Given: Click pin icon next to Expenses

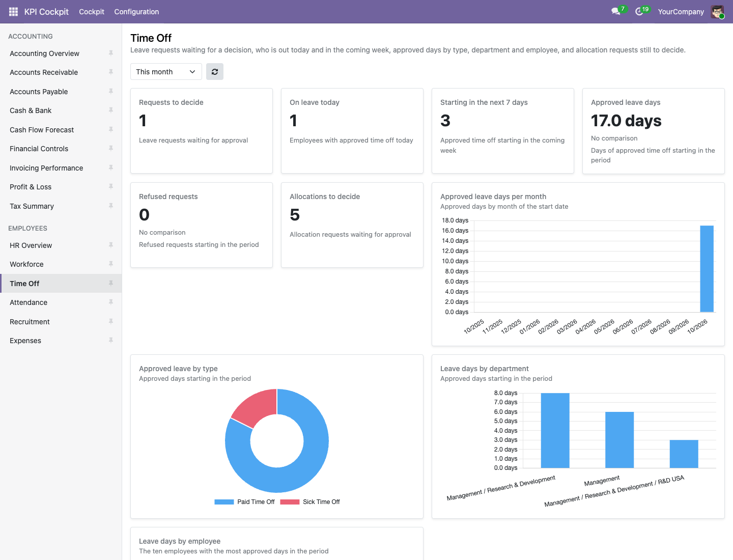Looking at the screenshot, I should (111, 341).
